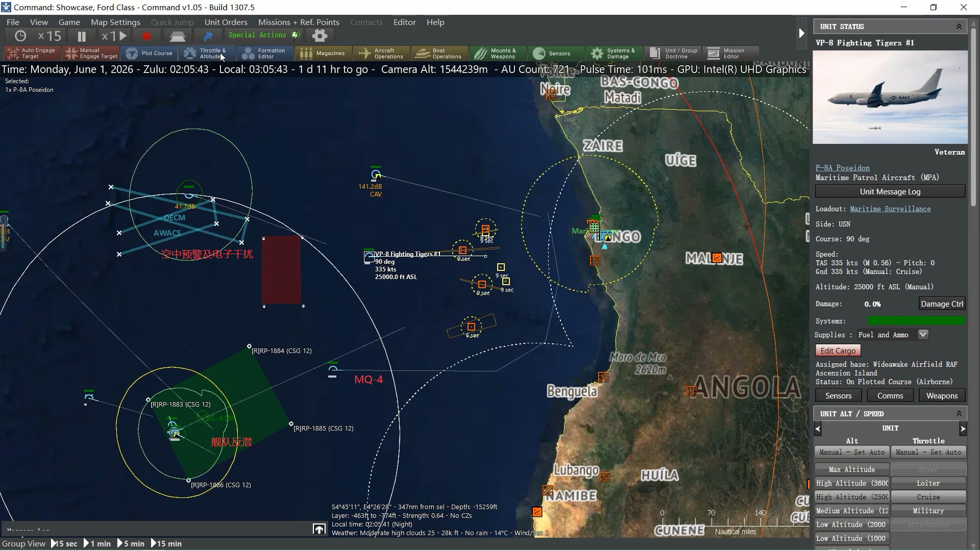Open the Help menu

[x=435, y=22]
